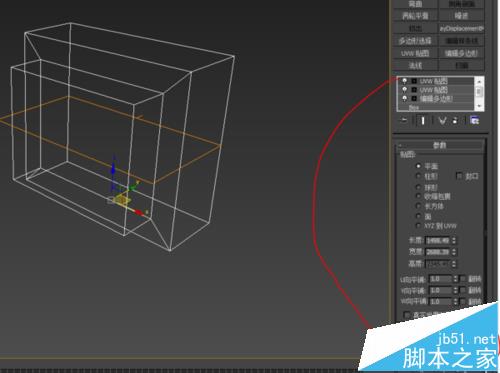Toggle light bulb of 编辑多边形 modifier
This screenshot has height=373, width=500.
tap(404, 98)
